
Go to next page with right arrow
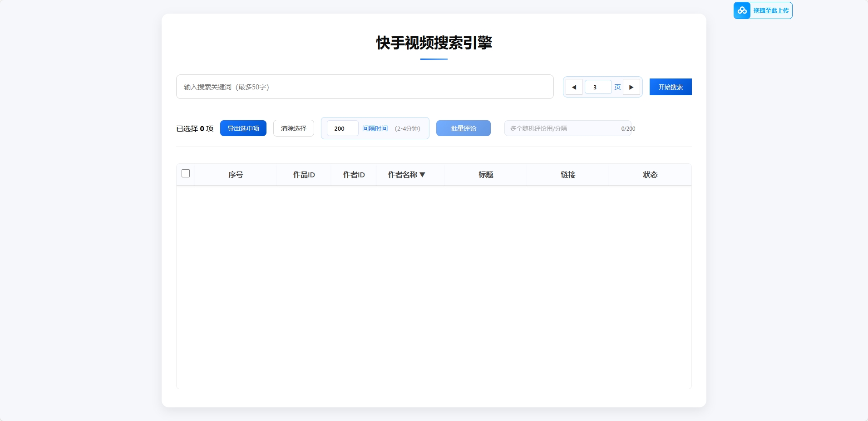click(631, 87)
